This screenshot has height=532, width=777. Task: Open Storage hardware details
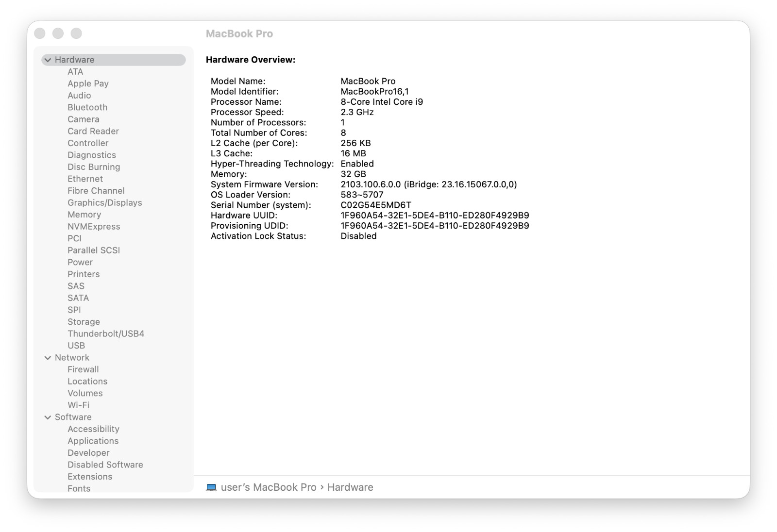coord(84,322)
